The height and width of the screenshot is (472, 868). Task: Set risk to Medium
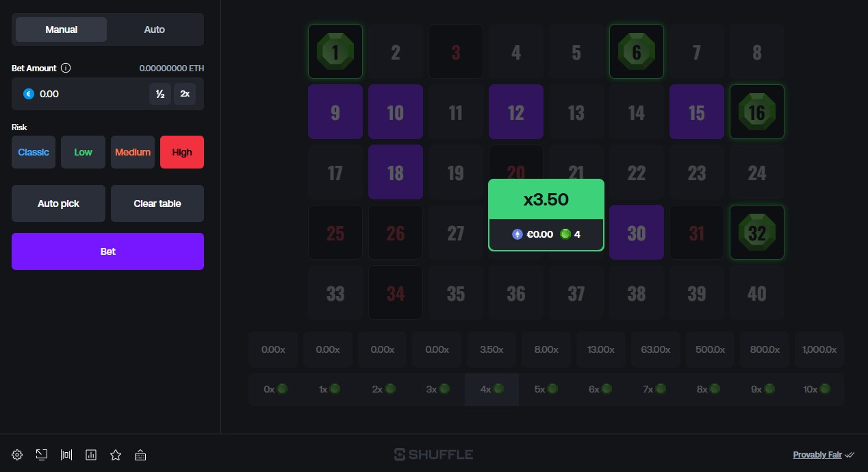(x=133, y=152)
